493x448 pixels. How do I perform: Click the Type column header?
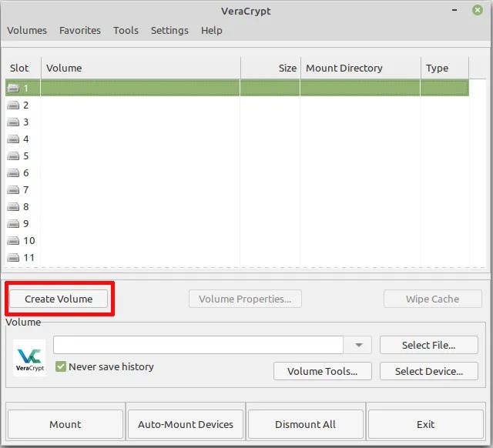[444, 68]
